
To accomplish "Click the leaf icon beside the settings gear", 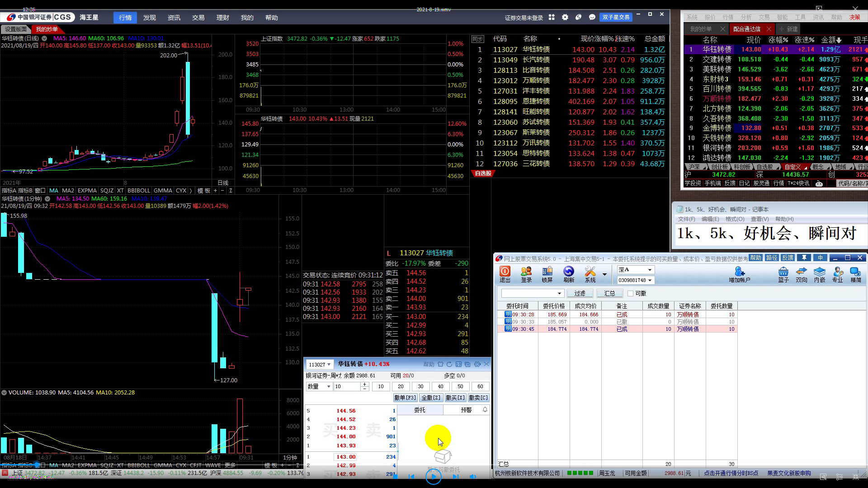I will (578, 17).
